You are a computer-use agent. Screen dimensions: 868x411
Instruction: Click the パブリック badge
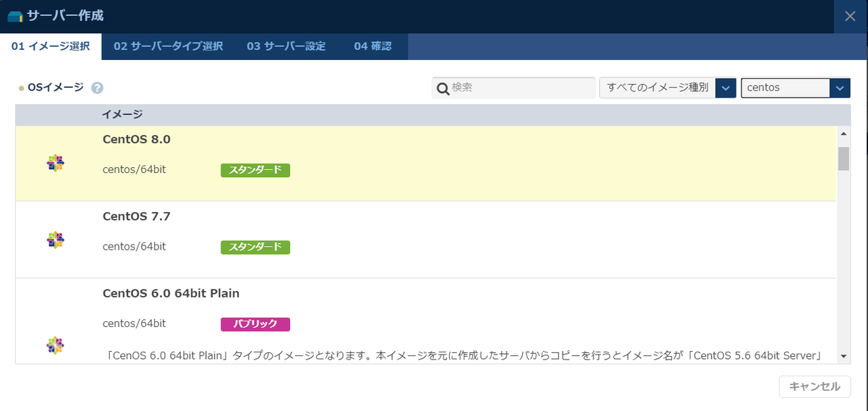pyautogui.click(x=255, y=324)
